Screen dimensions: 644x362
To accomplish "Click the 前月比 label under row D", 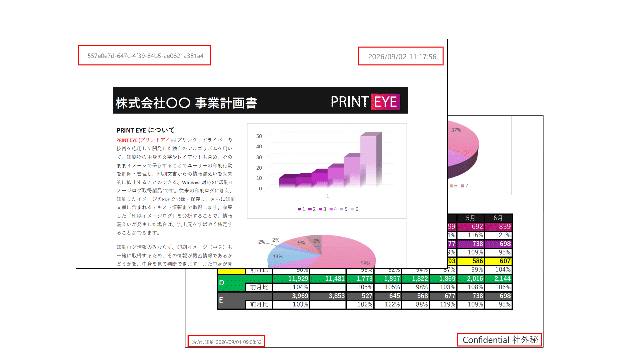I will pyautogui.click(x=259, y=287).
